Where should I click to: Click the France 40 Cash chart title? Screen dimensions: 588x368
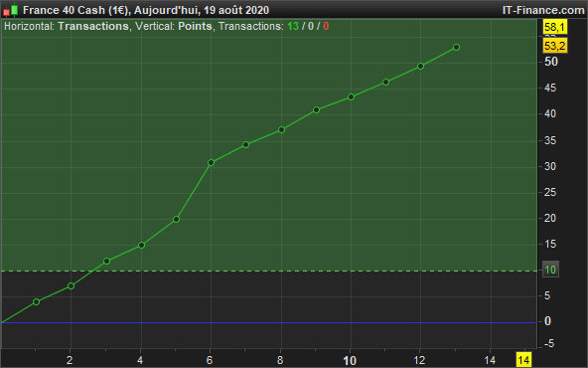click(x=146, y=10)
